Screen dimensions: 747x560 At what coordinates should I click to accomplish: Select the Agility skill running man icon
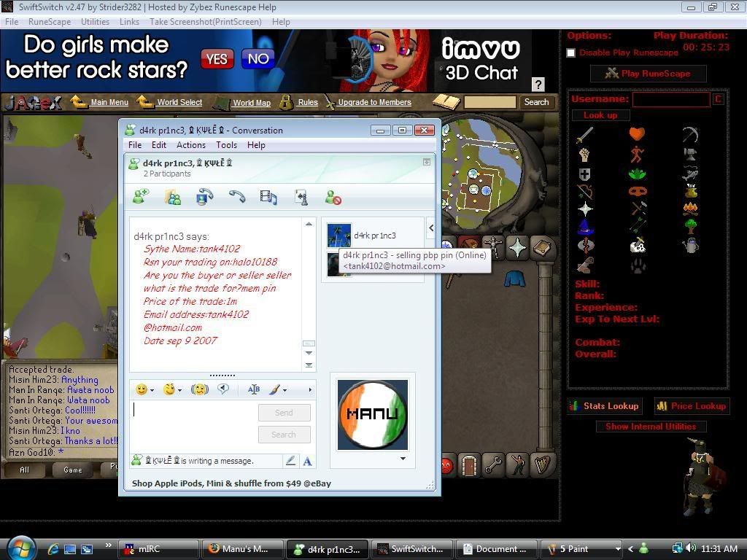(x=637, y=155)
